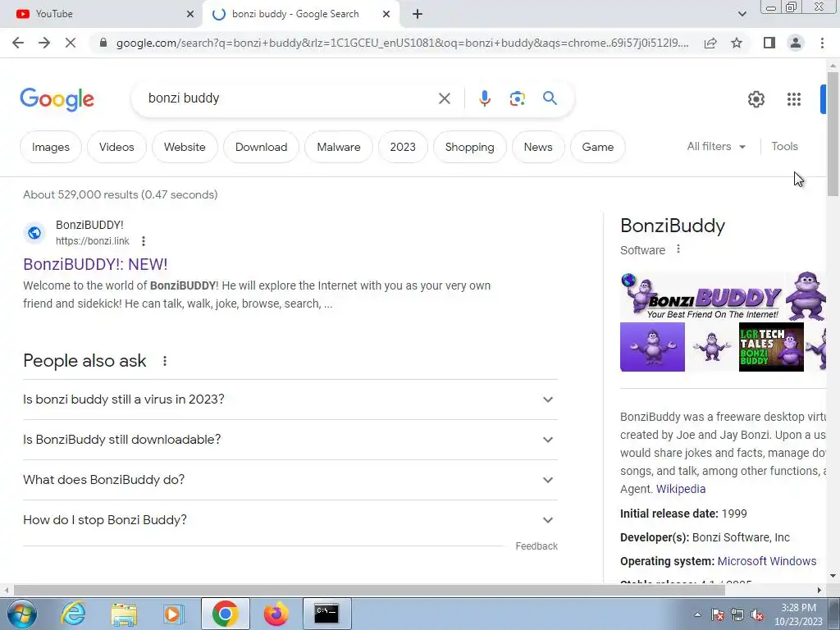Open Windows Media Player from taskbar

[x=173, y=614]
